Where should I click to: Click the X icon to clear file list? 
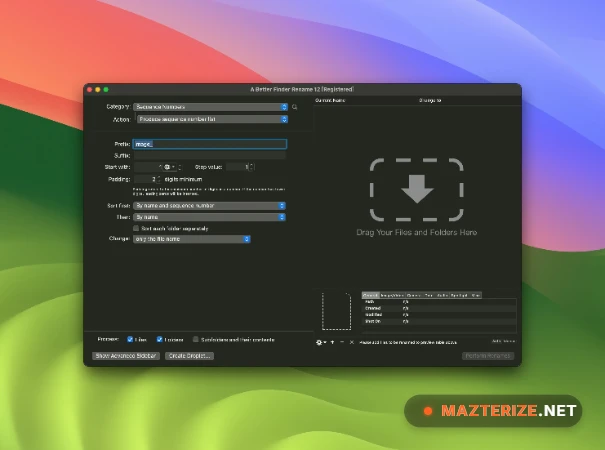tap(352, 342)
